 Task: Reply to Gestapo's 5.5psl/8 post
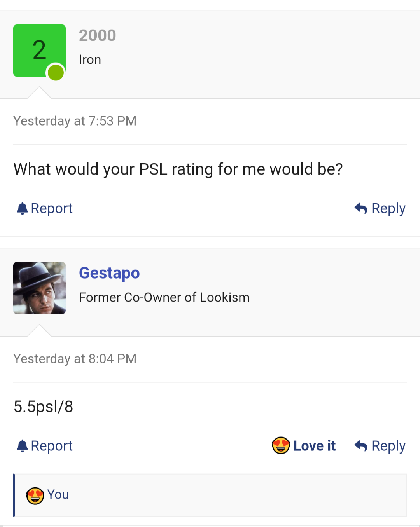click(380, 446)
